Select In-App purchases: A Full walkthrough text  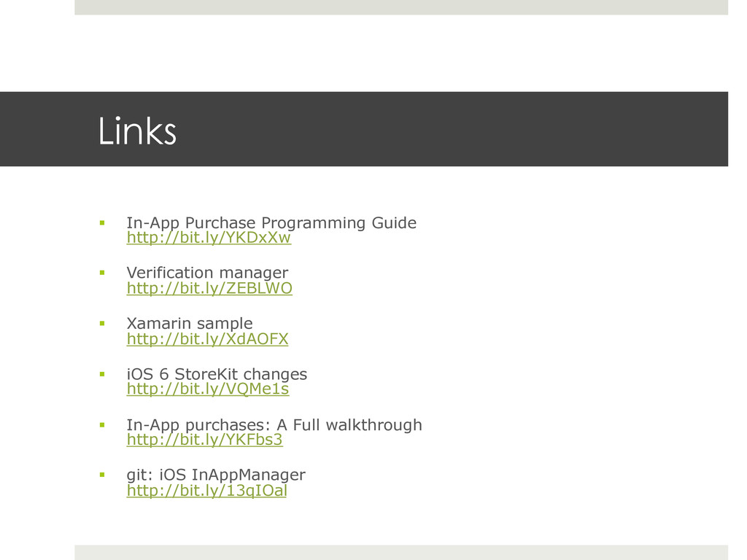pos(274,424)
